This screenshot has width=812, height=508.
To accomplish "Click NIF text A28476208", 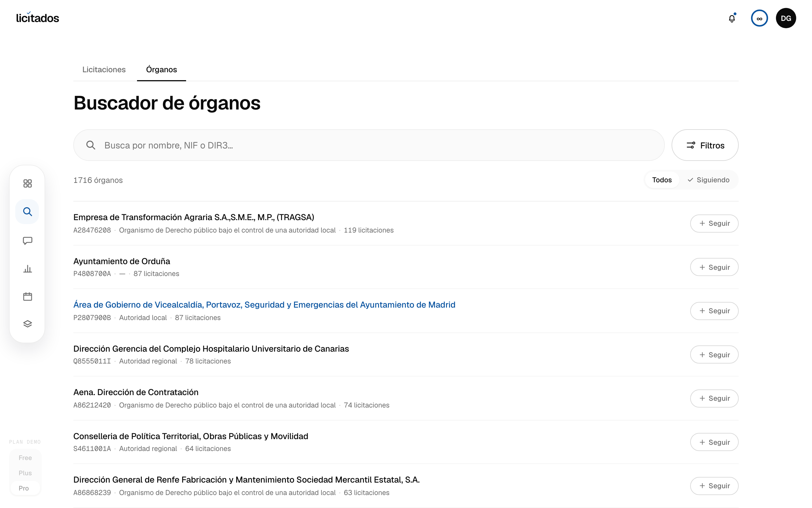I will 92,230.
